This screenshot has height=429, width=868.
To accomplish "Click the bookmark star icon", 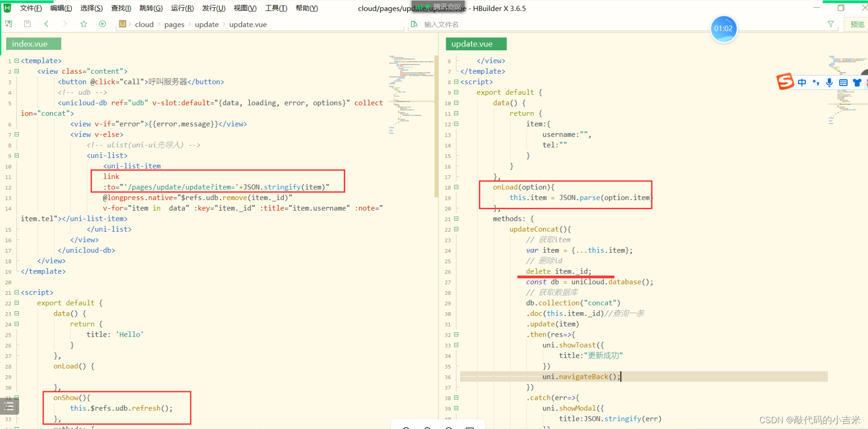I will click(x=84, y=24).
